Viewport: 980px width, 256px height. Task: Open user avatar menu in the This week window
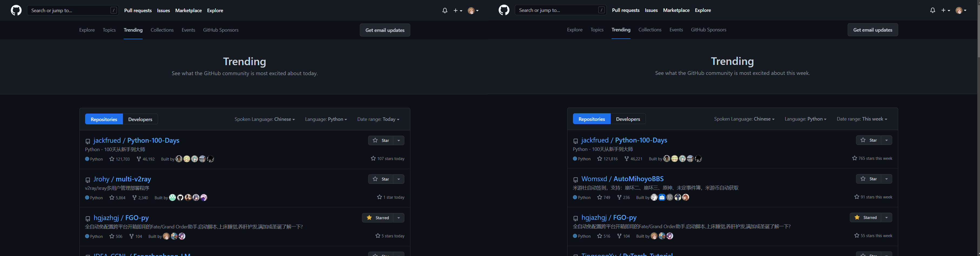point(961,10)
